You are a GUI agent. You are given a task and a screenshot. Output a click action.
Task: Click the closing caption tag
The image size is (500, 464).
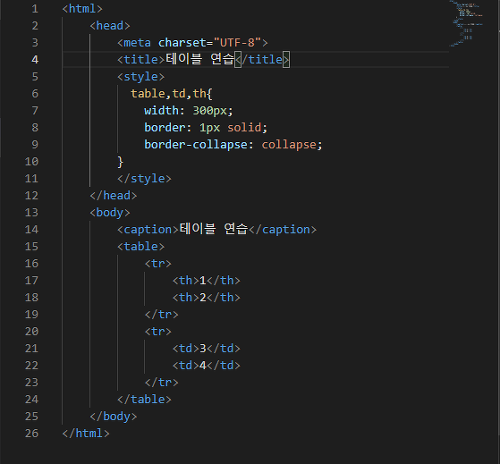(x=283, y=230)
